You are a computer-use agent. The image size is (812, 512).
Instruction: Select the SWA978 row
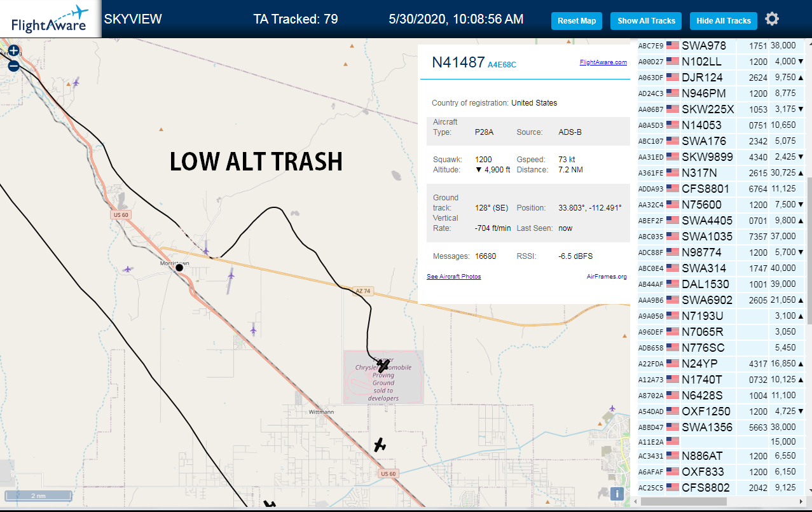pos(721,46)
